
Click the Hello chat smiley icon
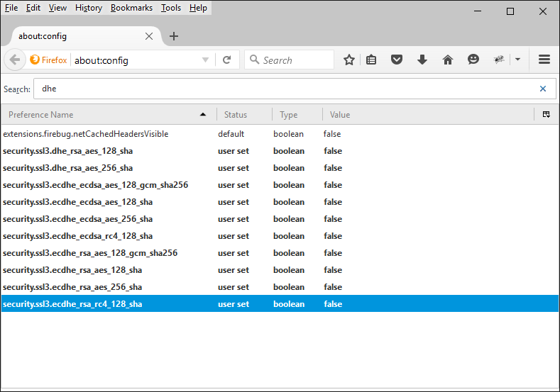473,60
